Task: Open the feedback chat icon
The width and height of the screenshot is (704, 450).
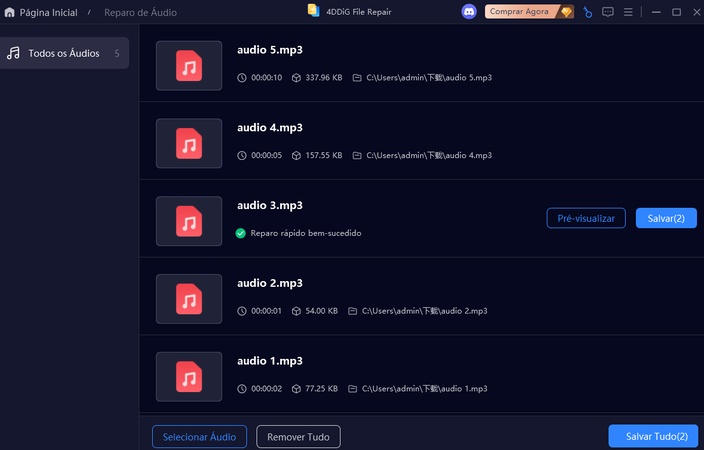Action: pyautogui.click(x=607, y=12)
